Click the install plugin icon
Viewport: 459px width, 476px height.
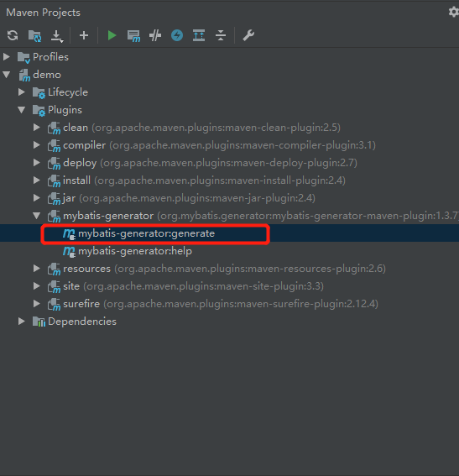54,181
